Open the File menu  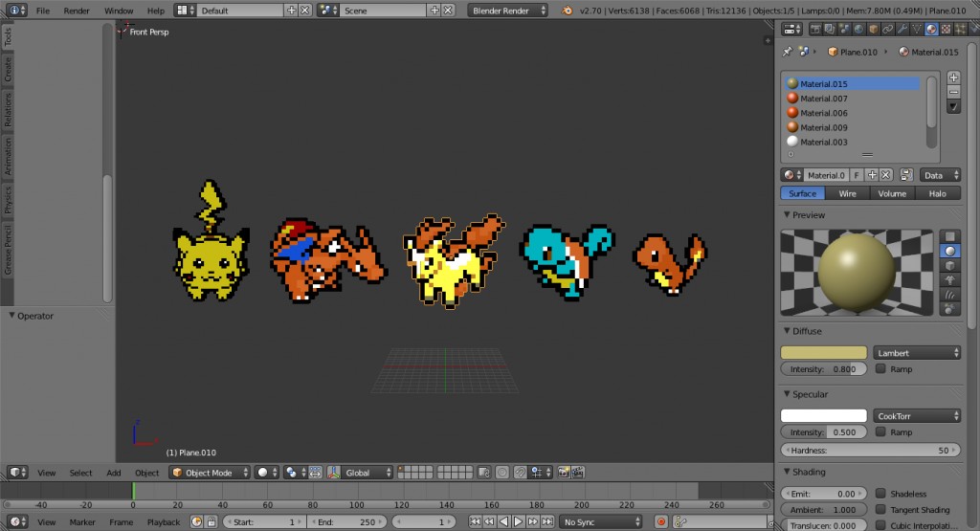pos(42,11)
